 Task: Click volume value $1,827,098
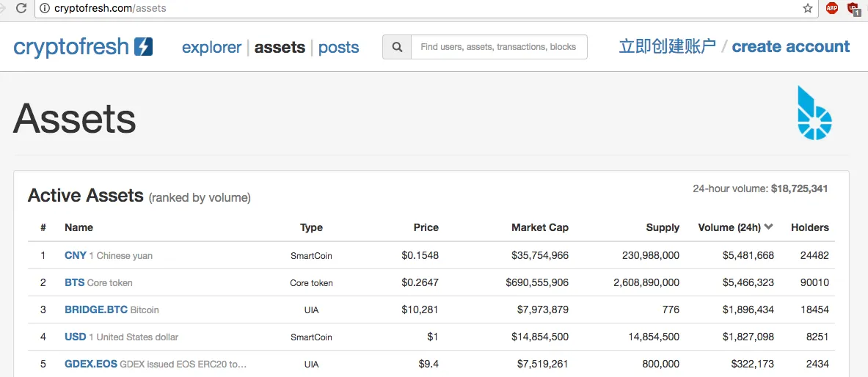pos(748,337)
